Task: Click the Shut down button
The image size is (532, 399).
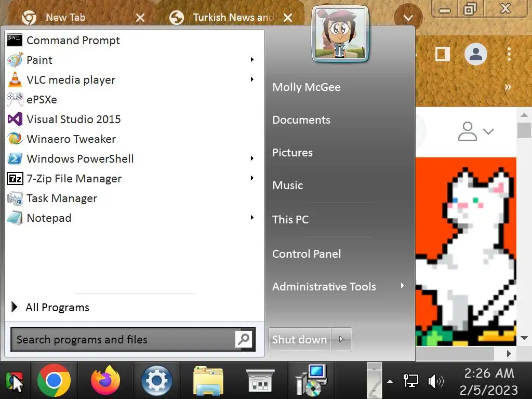Action: click(300, 339)
